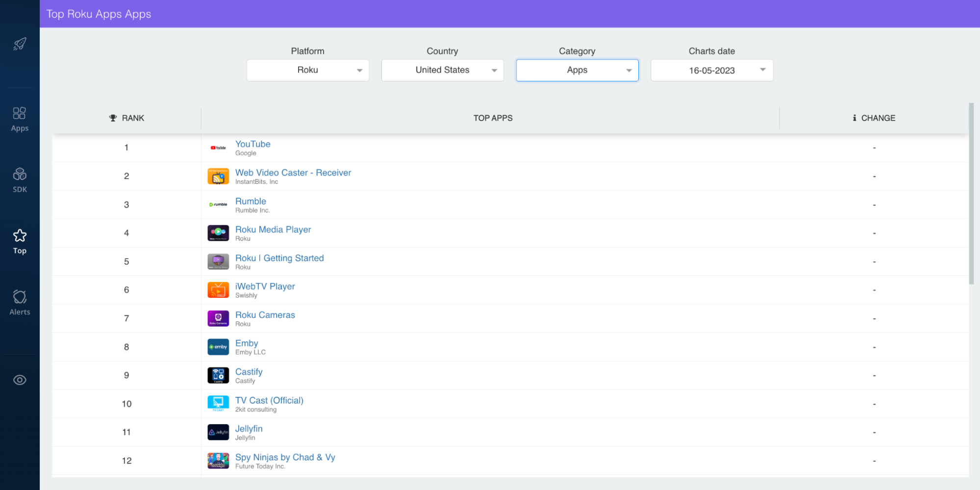Click the Emby LLC publisher text
Viewport: 980px width, 490px height.
coord(251,353)
